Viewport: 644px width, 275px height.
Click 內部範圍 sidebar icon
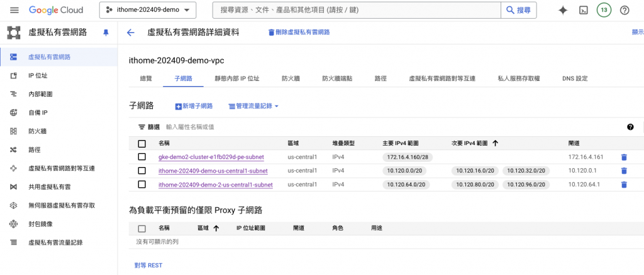(14, 94)
